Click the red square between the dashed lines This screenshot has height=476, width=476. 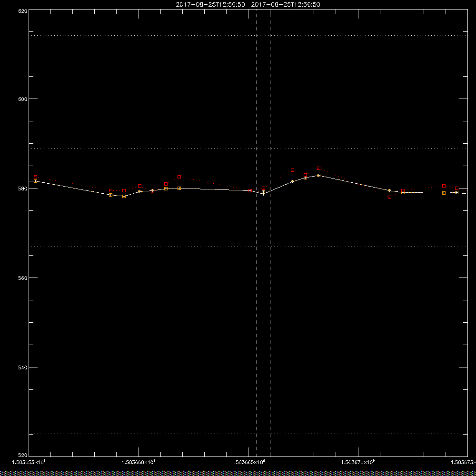pos(263,188)
